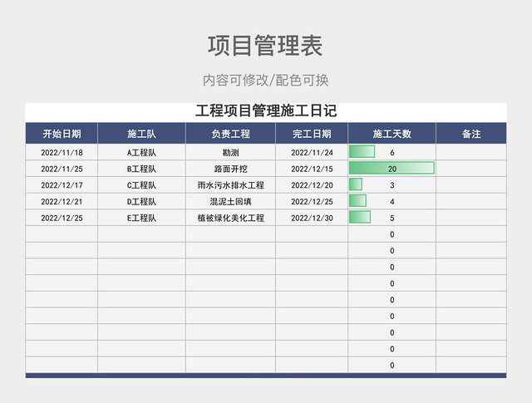Screen dimensions: 532x403
Task: Select the 负责工程 column header
Action: click(x=231, y=134)
